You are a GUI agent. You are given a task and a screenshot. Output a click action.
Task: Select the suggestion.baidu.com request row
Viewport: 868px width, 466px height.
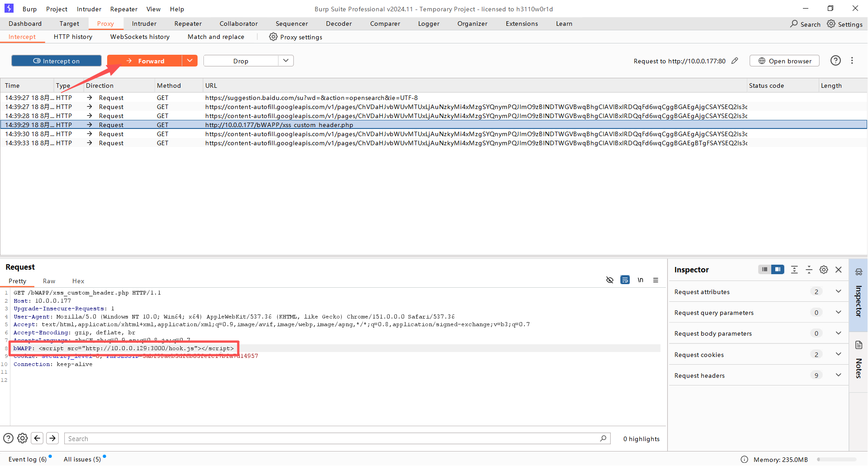[434, 98]
